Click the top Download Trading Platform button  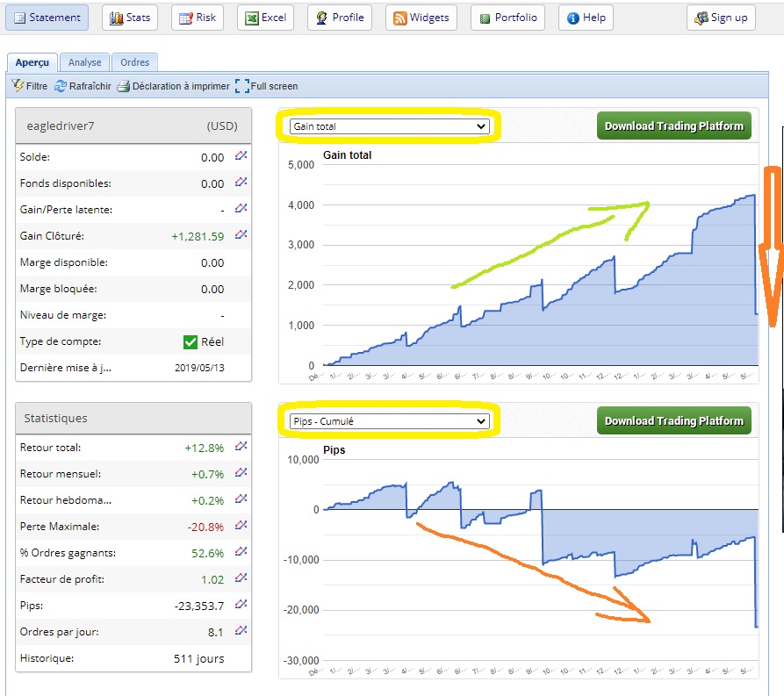[x=673, y=126]
